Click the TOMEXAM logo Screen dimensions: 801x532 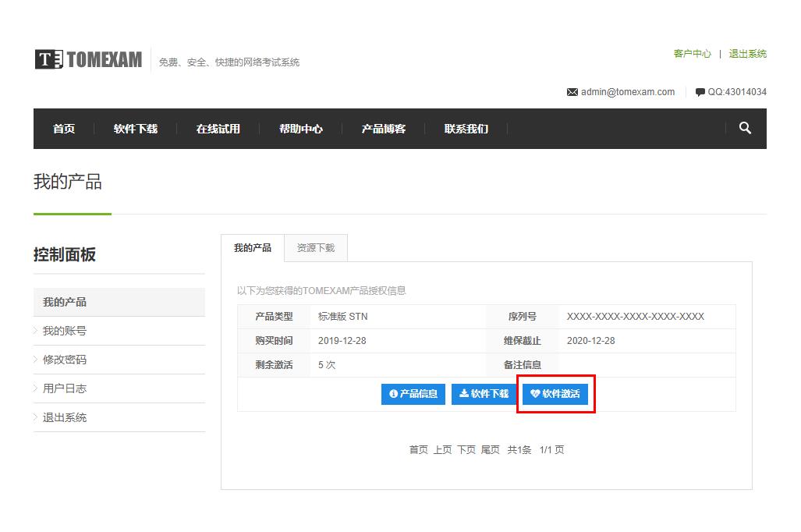pos(88,59)
